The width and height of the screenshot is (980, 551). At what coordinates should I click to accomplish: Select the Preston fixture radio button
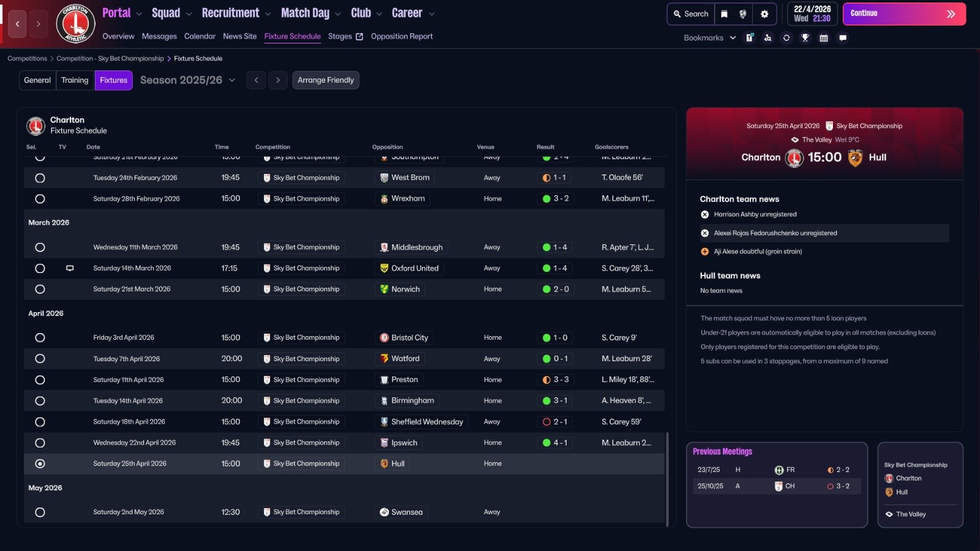[x=40, y=380]
